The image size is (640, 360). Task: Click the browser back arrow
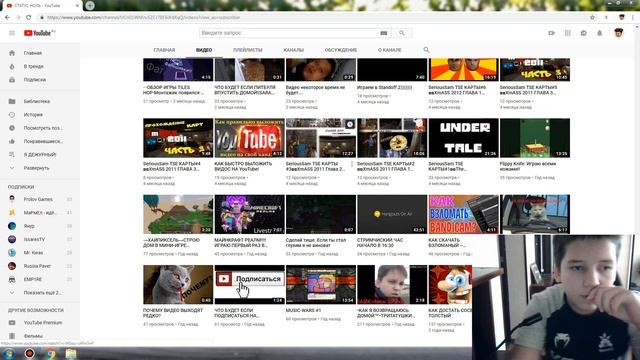click(x=7, y=18)
